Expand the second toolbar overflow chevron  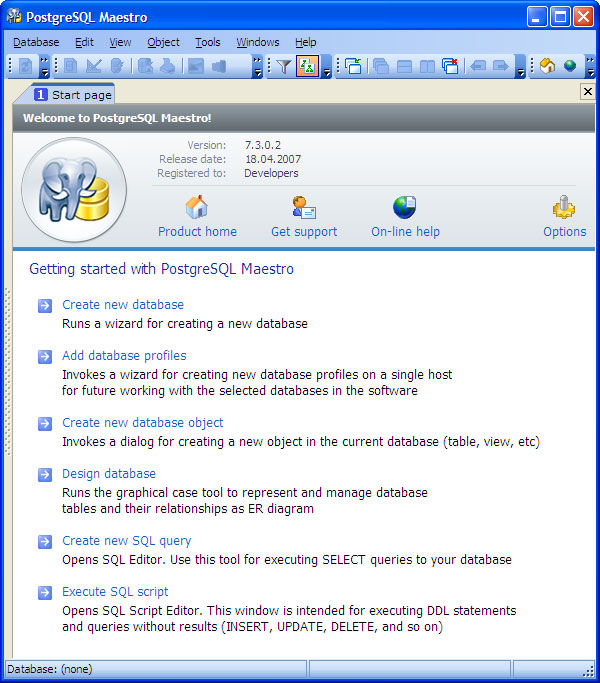[258, 66]
